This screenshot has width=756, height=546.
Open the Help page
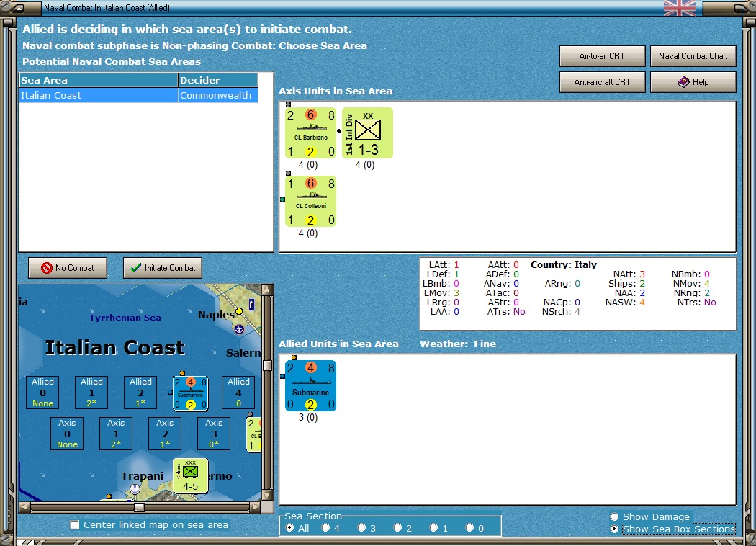pyautogui.click(x=693, y=82)
